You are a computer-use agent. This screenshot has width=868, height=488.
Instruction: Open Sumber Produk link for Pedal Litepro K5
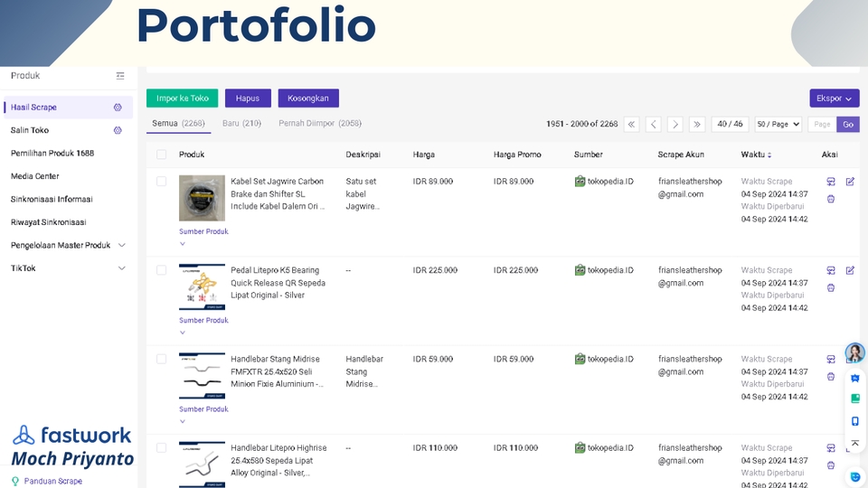pyautogui.click(x=203, y=320)
